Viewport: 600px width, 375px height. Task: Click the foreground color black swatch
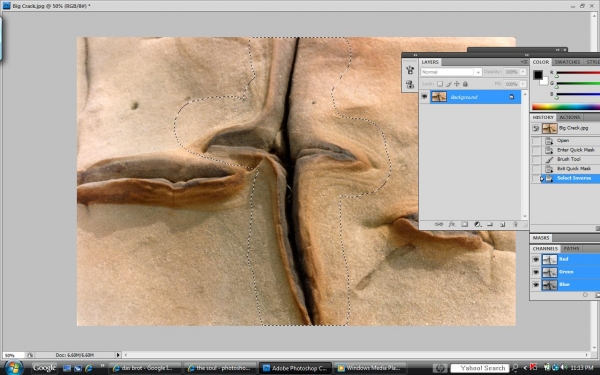coord(538,75)
